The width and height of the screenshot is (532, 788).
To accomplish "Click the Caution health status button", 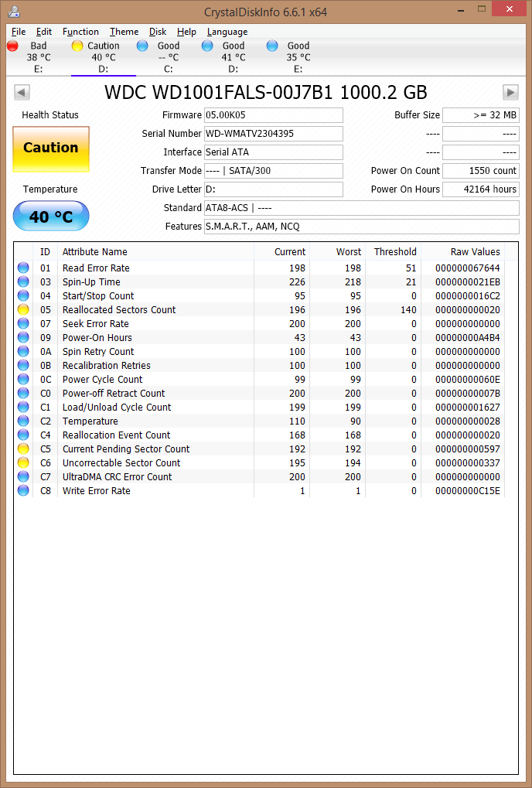I will tap(51, 148).
